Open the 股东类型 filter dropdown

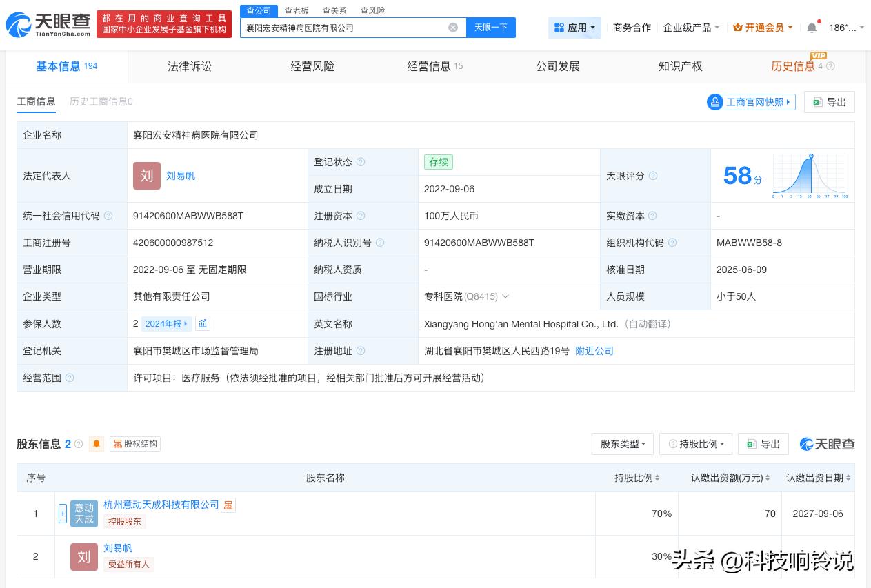coord(622,444)
